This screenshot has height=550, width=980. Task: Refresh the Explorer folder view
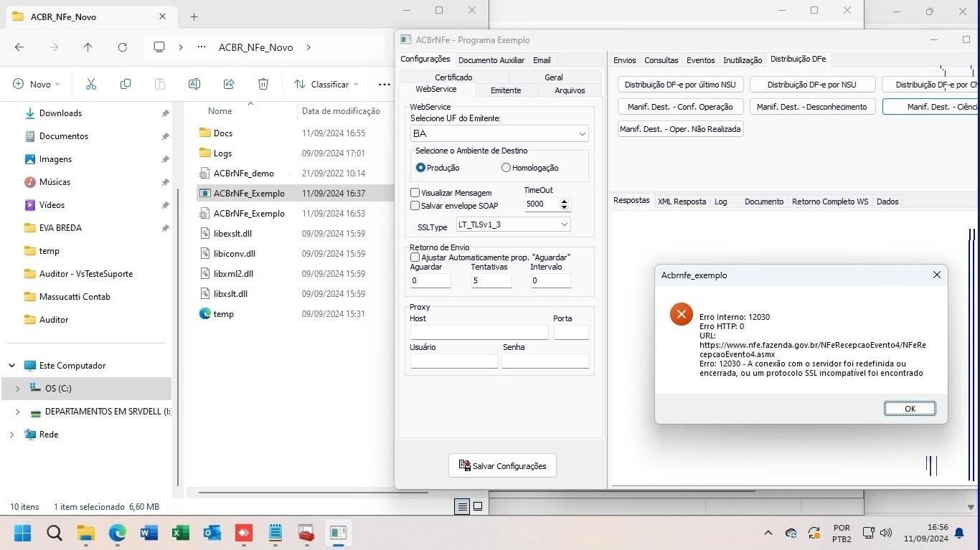(x=122, y=47)
